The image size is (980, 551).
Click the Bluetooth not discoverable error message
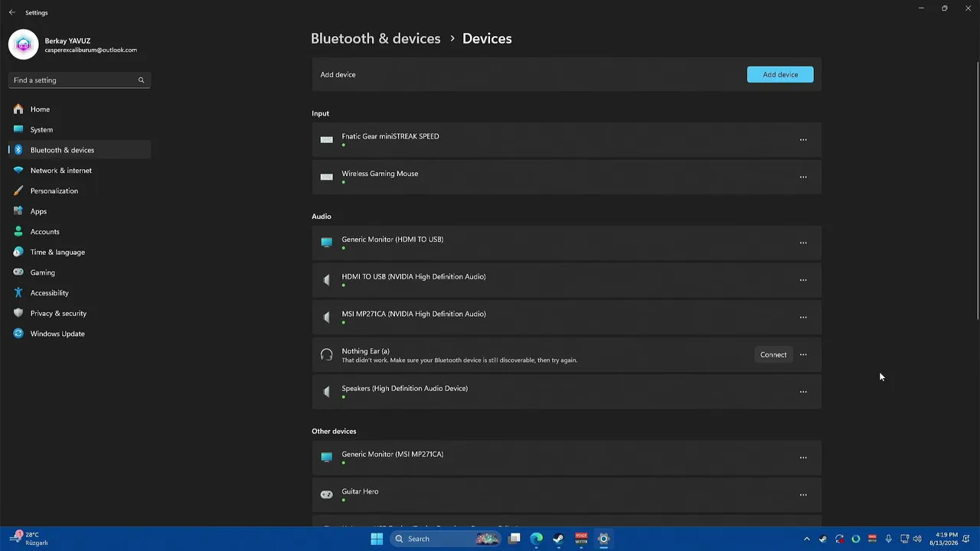[x=459, y=360]
